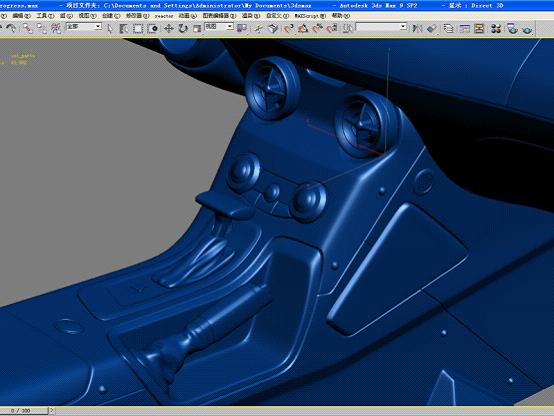This screenshot has width=554, height=416.
Task: Activate the Select and Move tool
Action: [169, 28]
